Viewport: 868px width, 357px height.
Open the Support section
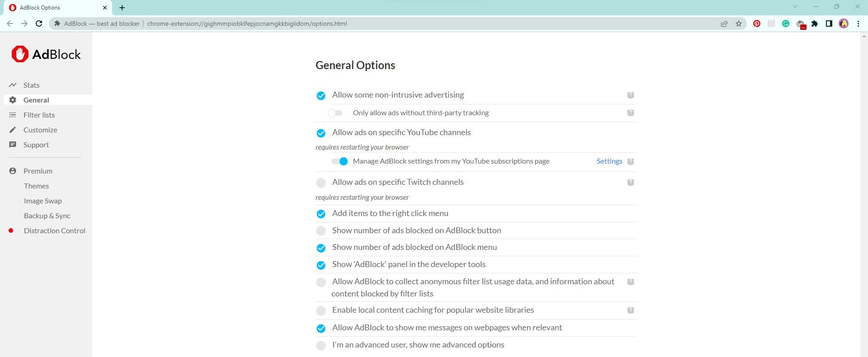36,145
